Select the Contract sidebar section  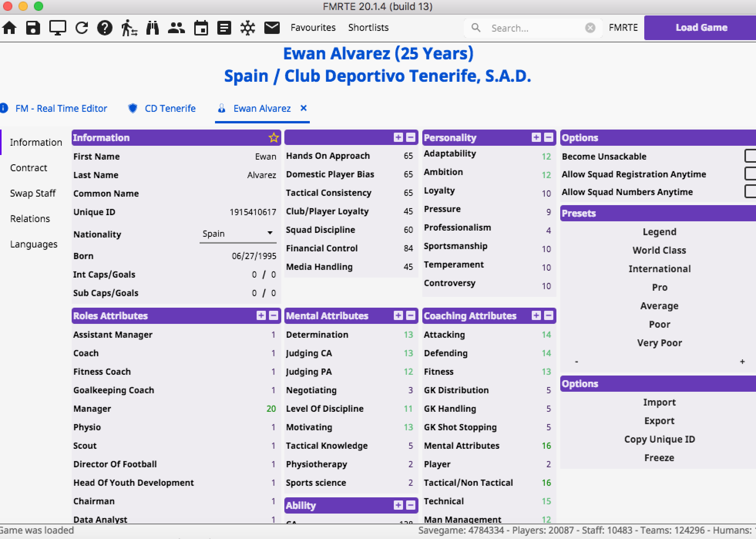pos(29,168)
